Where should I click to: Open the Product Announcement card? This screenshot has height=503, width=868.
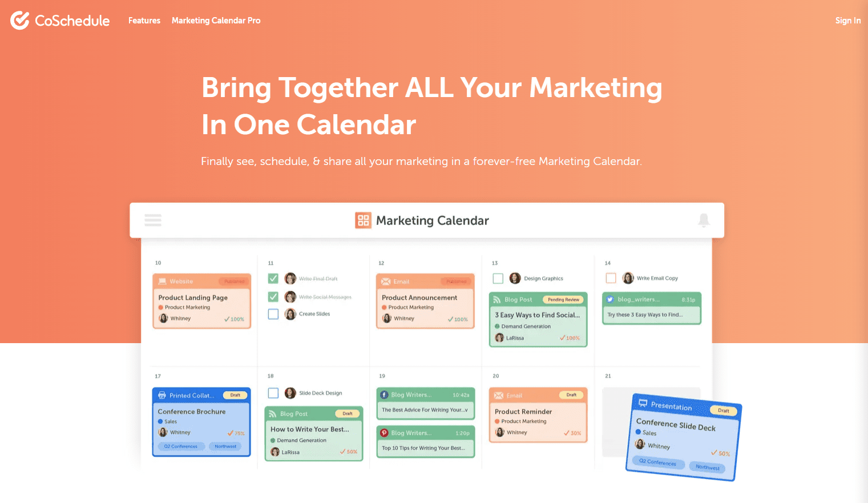click(x=425, y=301)
